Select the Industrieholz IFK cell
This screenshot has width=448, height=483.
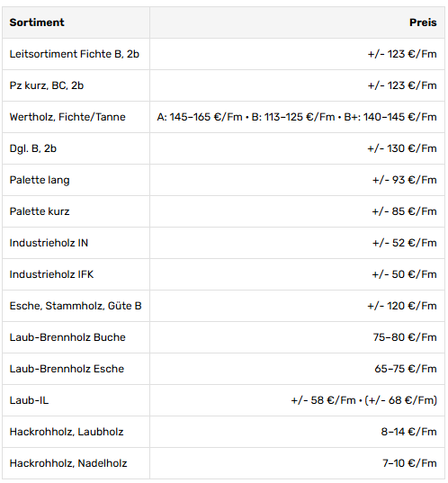click(76, 274)
